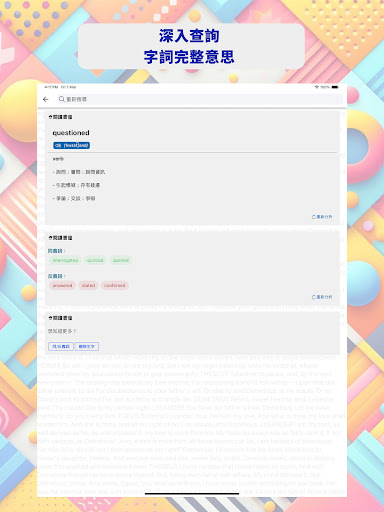
Task: Select the antonym chip 'stated'
Action: click(88, 285)
